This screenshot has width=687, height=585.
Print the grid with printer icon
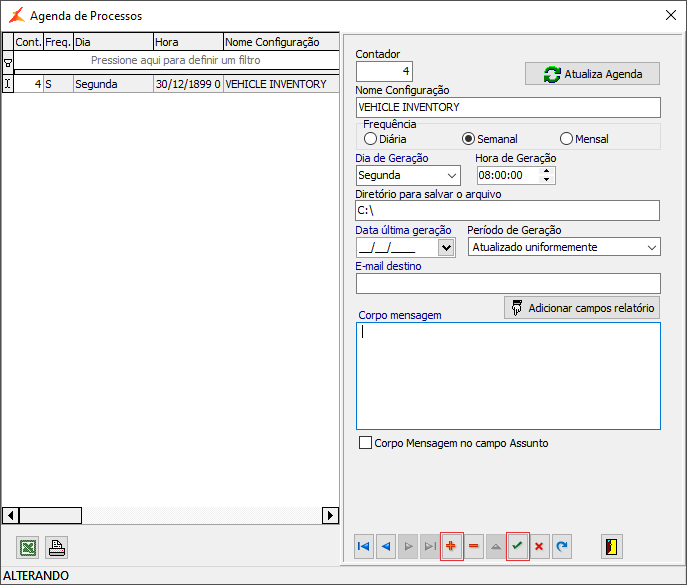pos(57,547)
